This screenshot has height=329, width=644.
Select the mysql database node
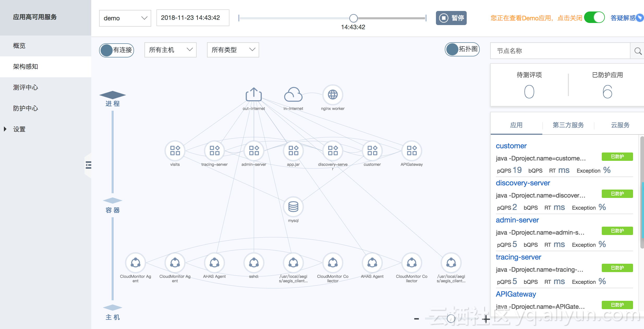[x=293, y=206]
